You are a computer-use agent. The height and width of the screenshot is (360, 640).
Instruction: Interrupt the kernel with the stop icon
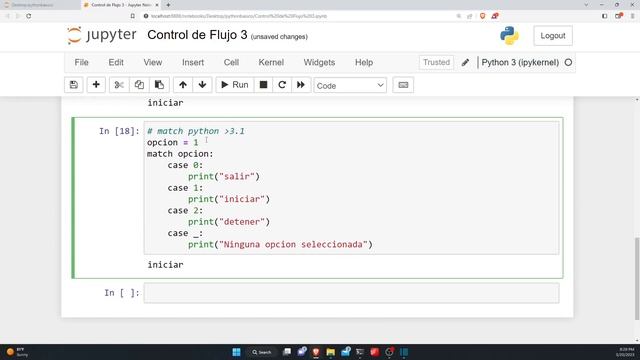pos(263,85)
